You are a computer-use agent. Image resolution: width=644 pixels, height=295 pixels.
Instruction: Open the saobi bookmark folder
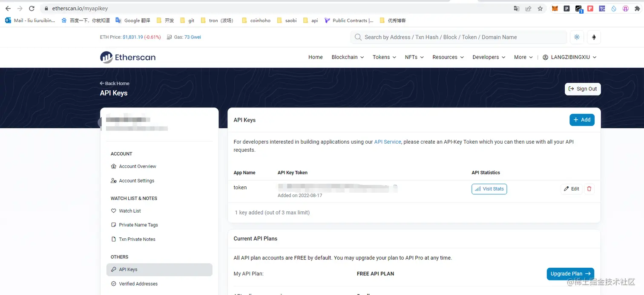click(287, 20)
